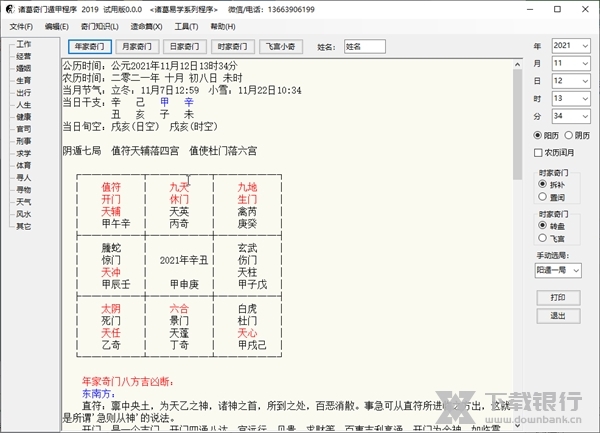Image resolution: width=600 pixels, height=433 pixels.
Task: Click the 年家奇门 button
Action: pos(90,47)
